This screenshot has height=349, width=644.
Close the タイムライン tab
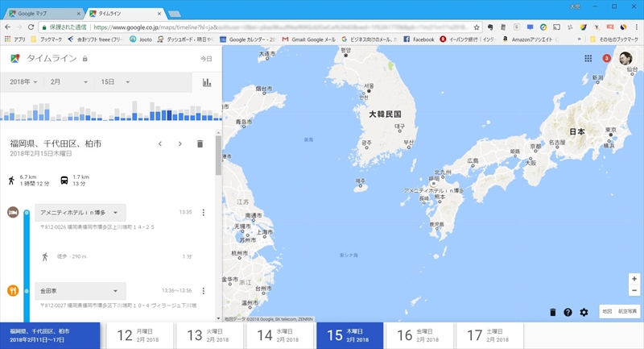click(159, 14)
